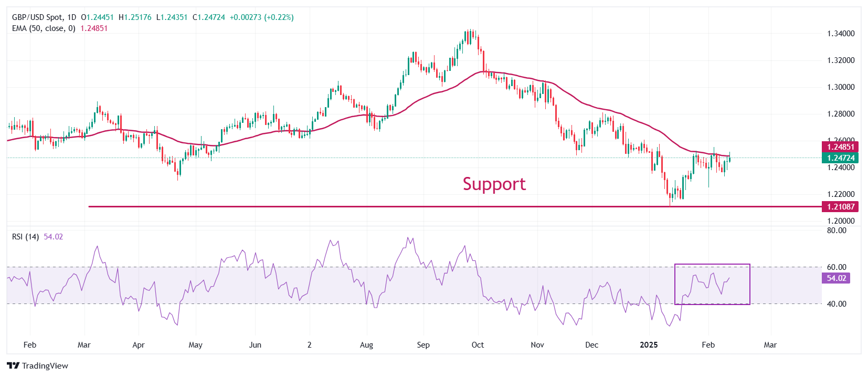Select the RSI (14) indicator legend
The image size is (868, 377).
click(25, 237)
